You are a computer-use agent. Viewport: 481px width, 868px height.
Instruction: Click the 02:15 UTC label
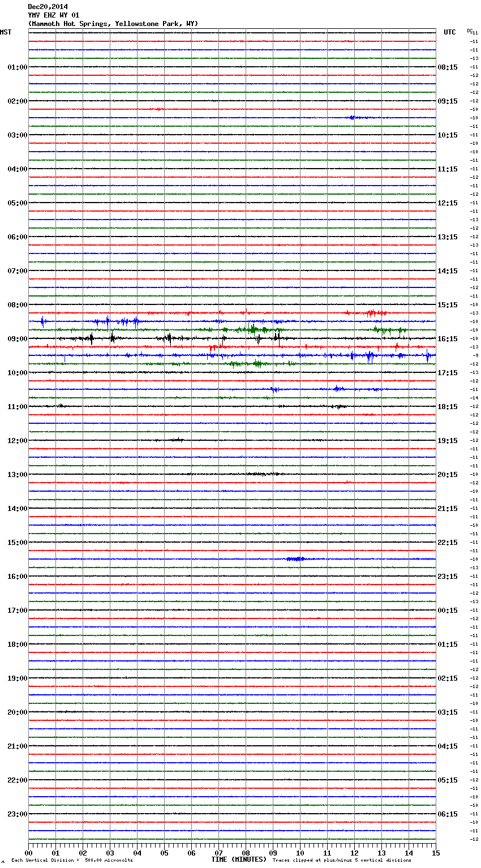tap(448, 678)
